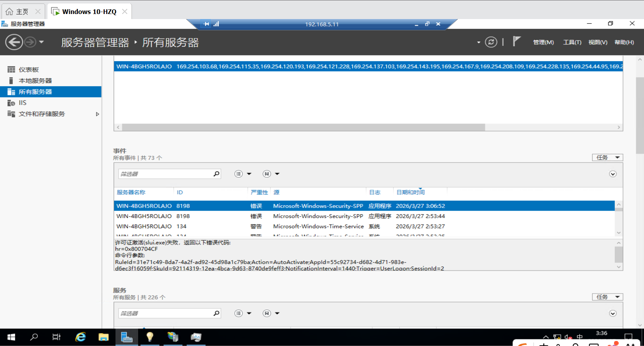This screenshot has height=346, width=644.
Task: Open the performance monitor app on taskbar
Action: [x=196, y=337]
